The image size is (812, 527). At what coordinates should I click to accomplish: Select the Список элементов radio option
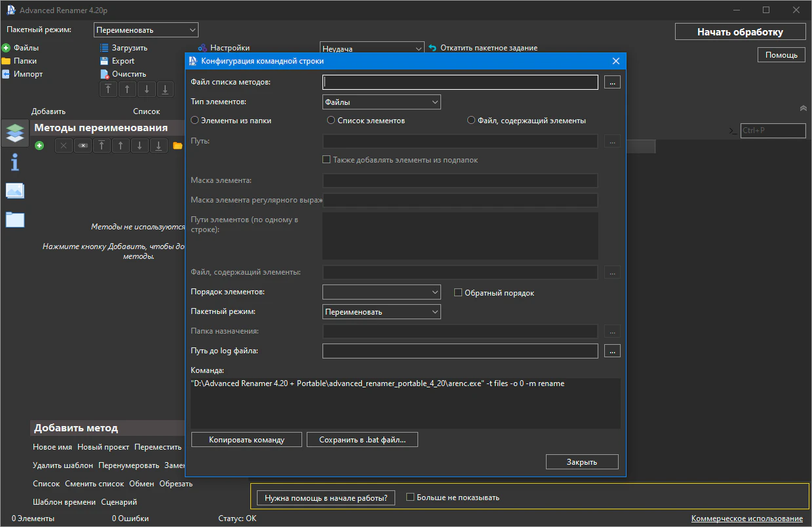[331, 121]
